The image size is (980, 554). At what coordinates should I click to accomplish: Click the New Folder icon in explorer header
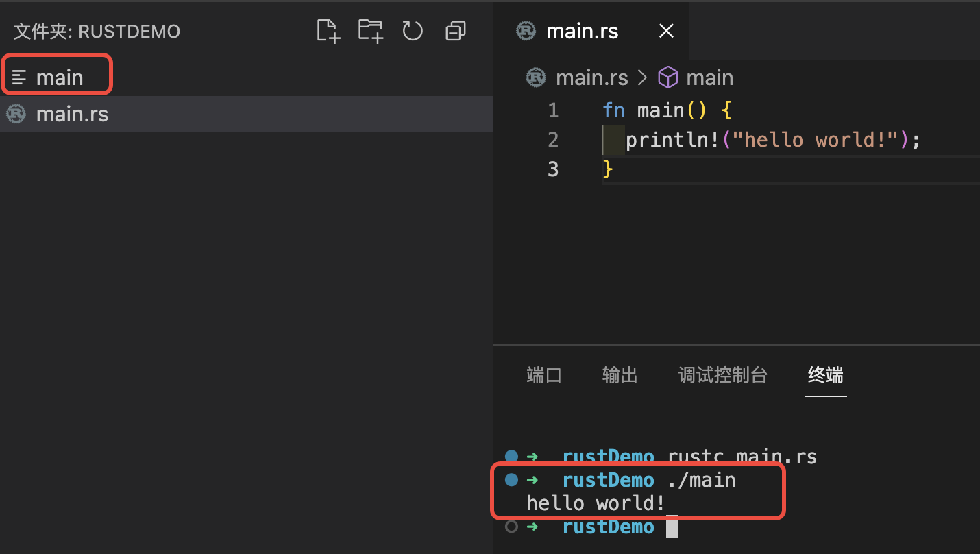click(371, 31)
